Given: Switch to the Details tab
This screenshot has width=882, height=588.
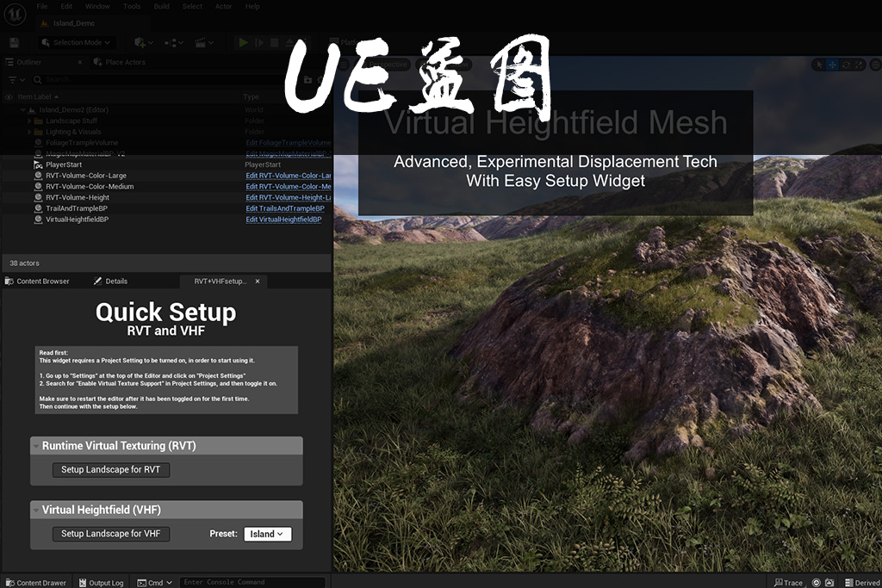Looking at the screenshot, I should (111, 281).
